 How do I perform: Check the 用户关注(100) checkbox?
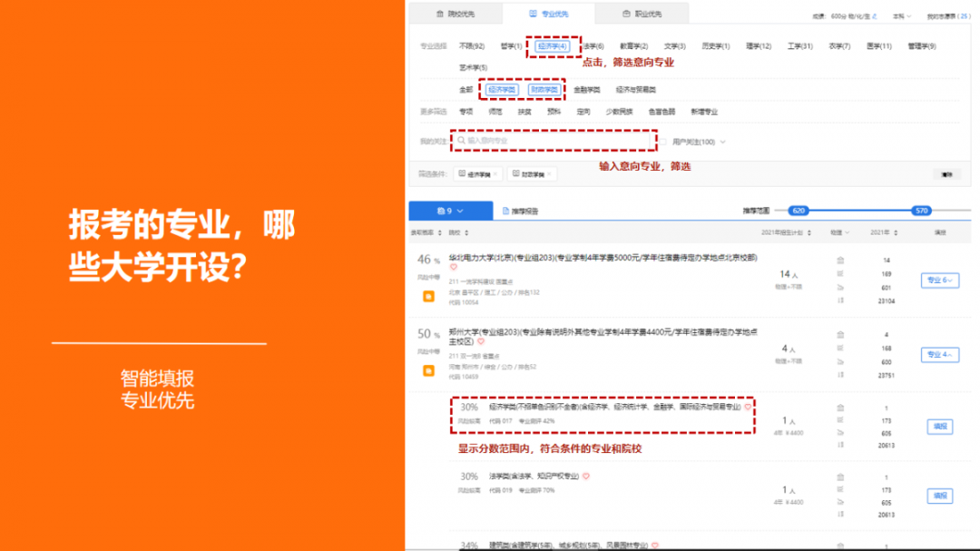click(663, 142)
